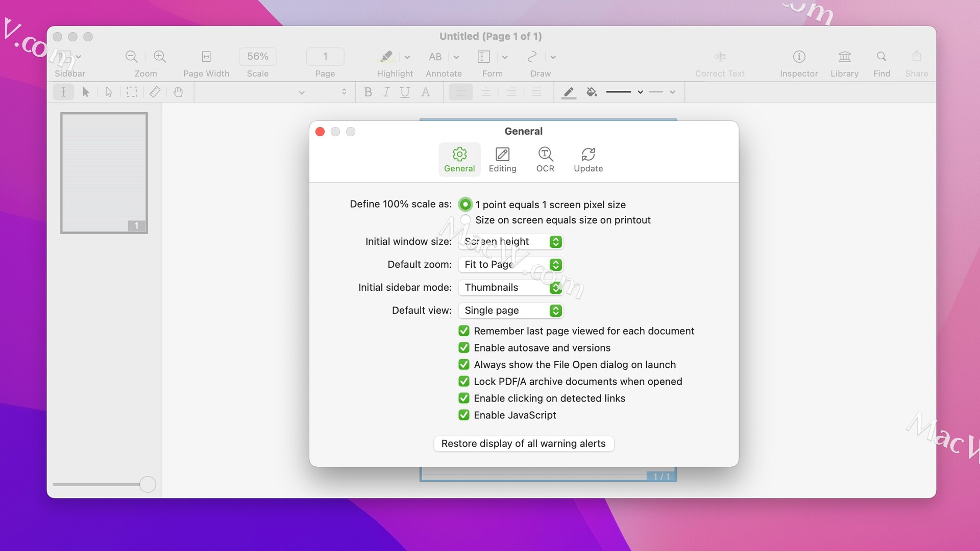Expand the Annotate options arrow
Viewport: 980px width, 551px height.
tap(456, 57)
